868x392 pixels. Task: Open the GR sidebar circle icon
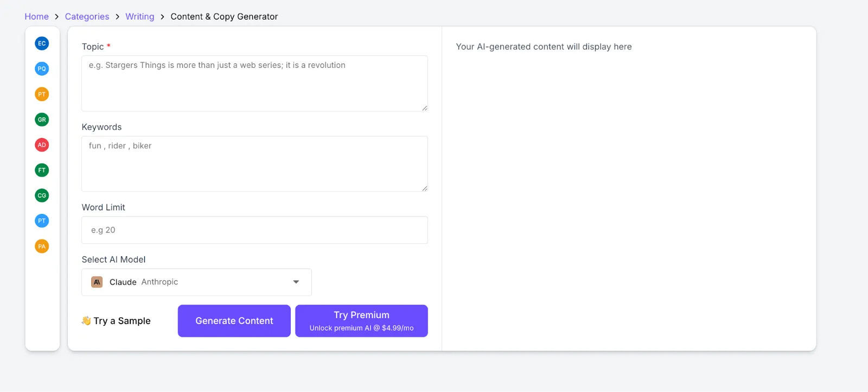[x=42, y=119]
